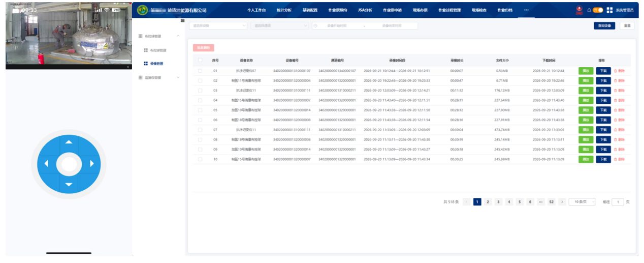Go to next page with the right chevron
This screenshot has width=644, height=263.
[x=562, y=202]
